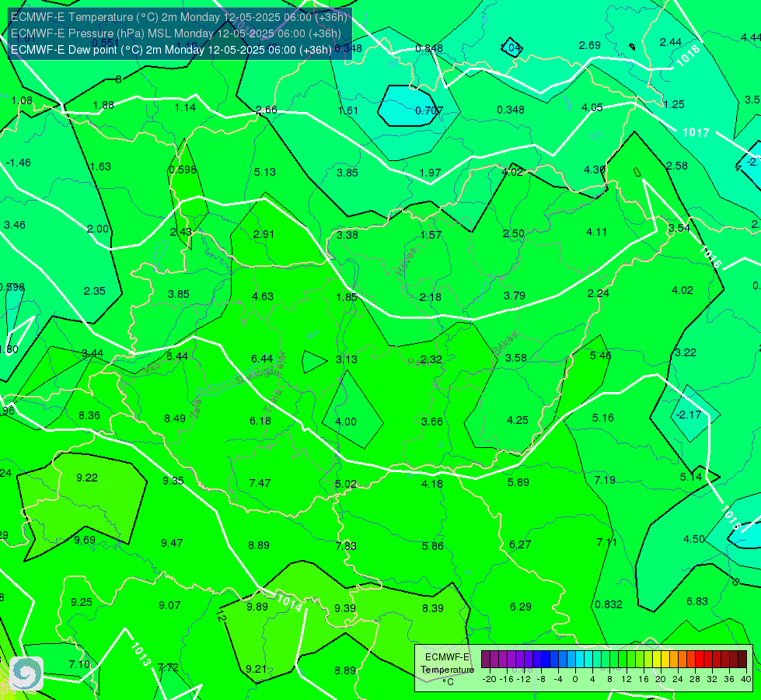Screen dimensions: 761x700
Task: Click the dew point value -1.46
Action: [x=19, y=163]
